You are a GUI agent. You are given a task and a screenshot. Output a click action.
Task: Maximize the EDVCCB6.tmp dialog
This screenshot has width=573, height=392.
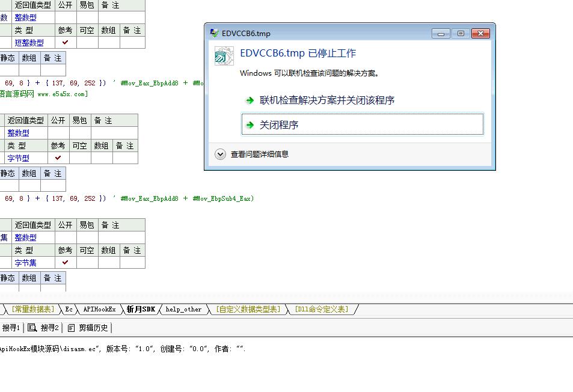click(x=461, y=34)
